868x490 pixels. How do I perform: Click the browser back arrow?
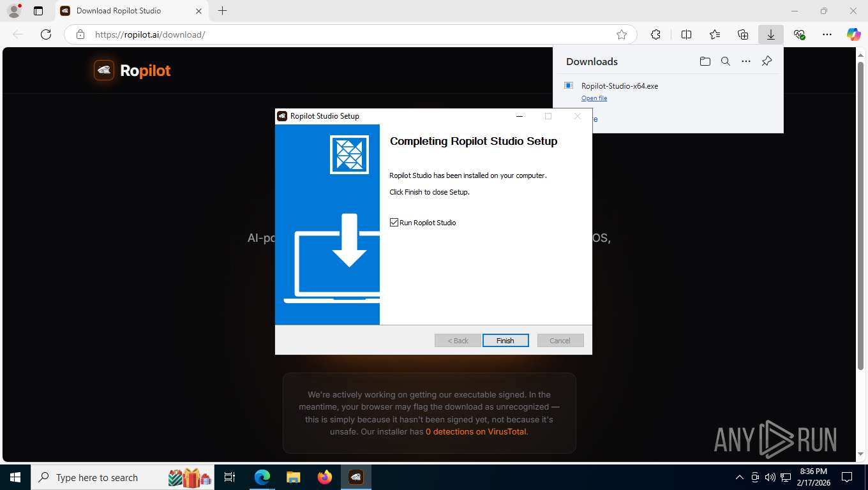[x=18, y=34]
